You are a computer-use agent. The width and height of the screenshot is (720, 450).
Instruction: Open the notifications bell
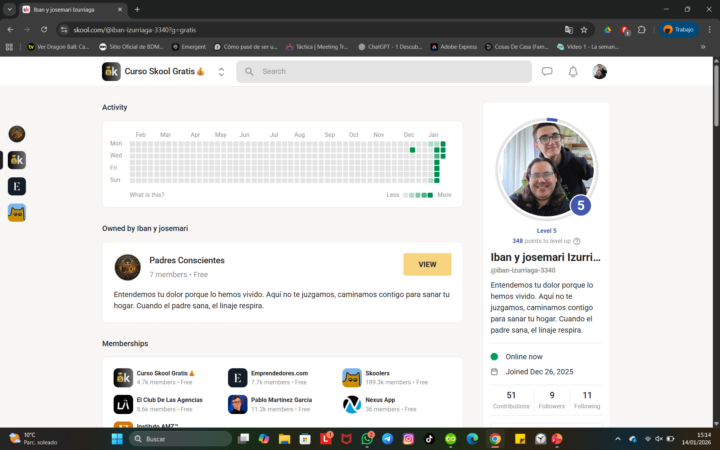pos(573,71)
